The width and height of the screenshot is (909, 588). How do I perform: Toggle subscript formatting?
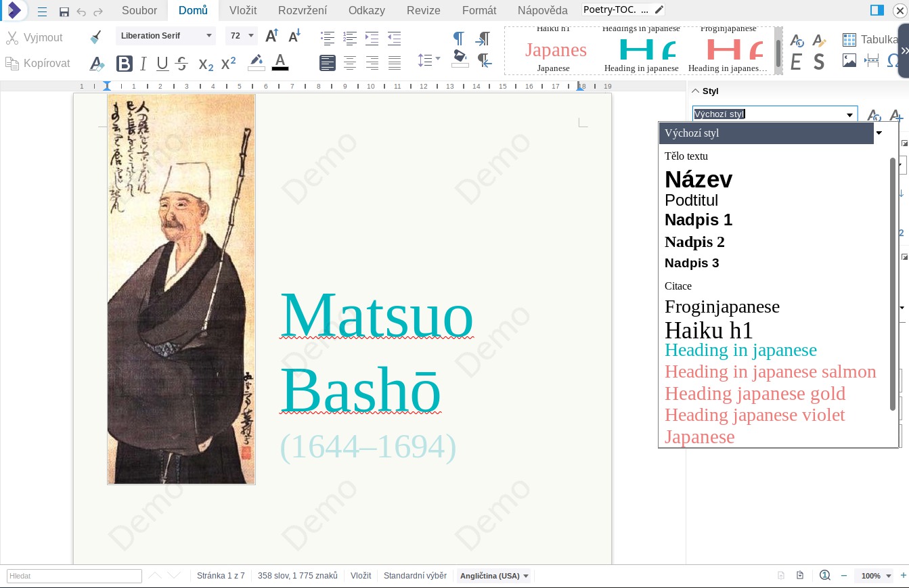click(x=206, y=64)
